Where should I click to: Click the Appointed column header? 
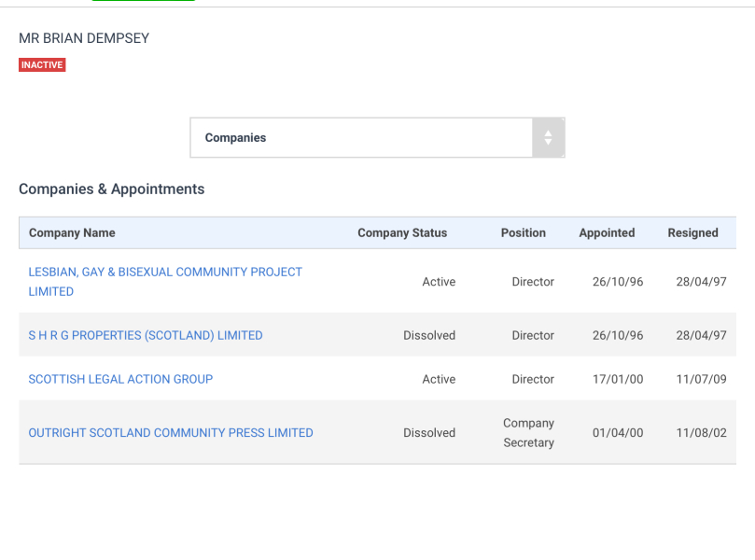[607, 232]
